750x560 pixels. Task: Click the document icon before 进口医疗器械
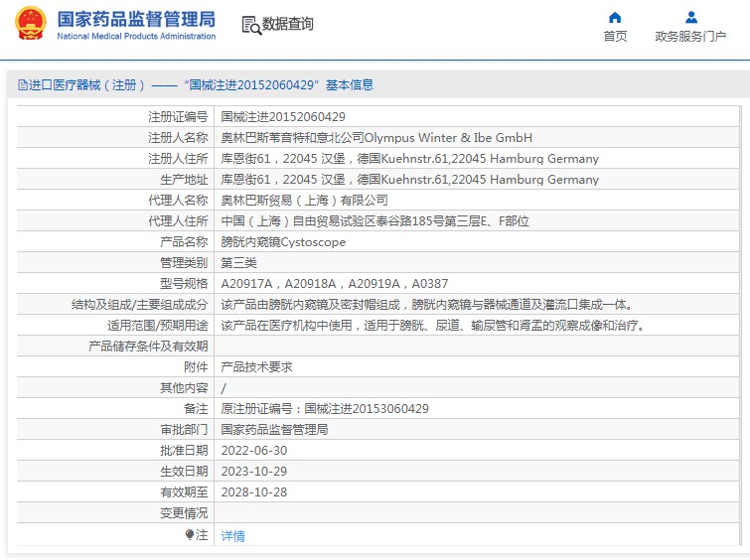tap(23, 85)
